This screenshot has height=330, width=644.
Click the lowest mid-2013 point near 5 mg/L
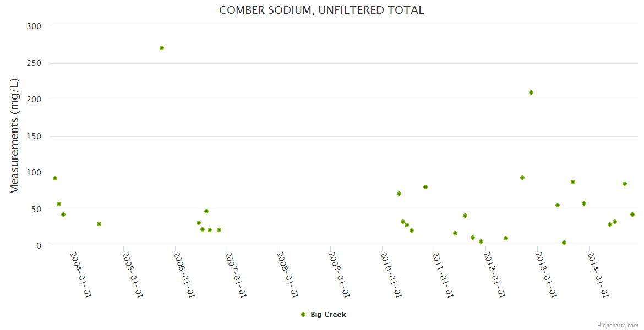[564, 243]
